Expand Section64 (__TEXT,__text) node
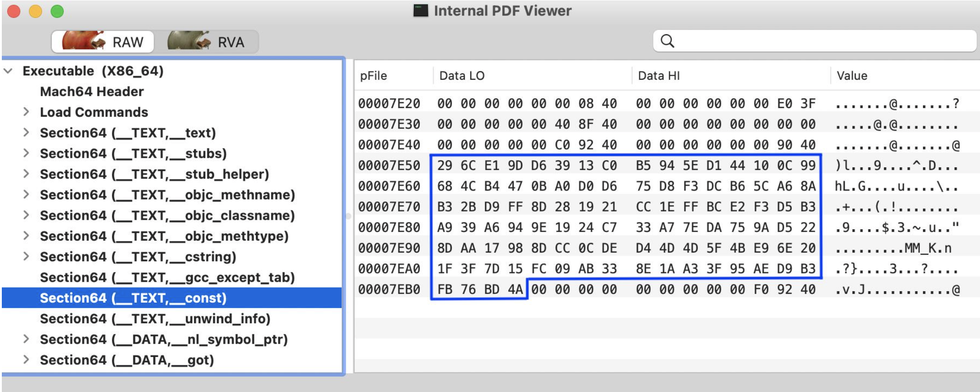Screen dimensions: 980x392 pyautogui.click(x=26, y=133)
